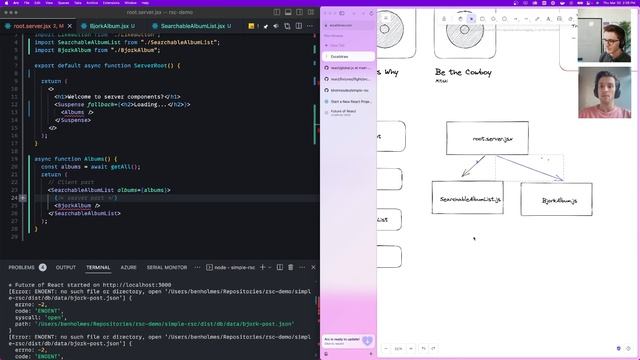Zoom out with Excalidraw minus button
640x360 pixels.
[387, 349]
